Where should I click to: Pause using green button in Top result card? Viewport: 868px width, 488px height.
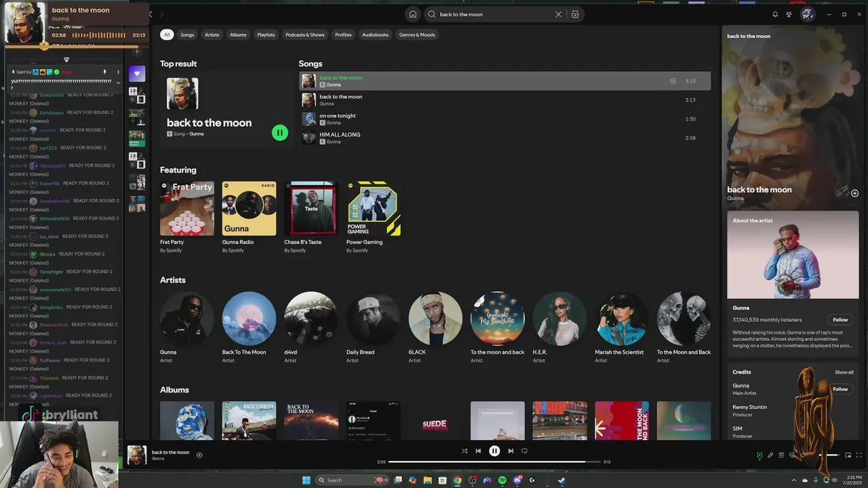(279, 133)
